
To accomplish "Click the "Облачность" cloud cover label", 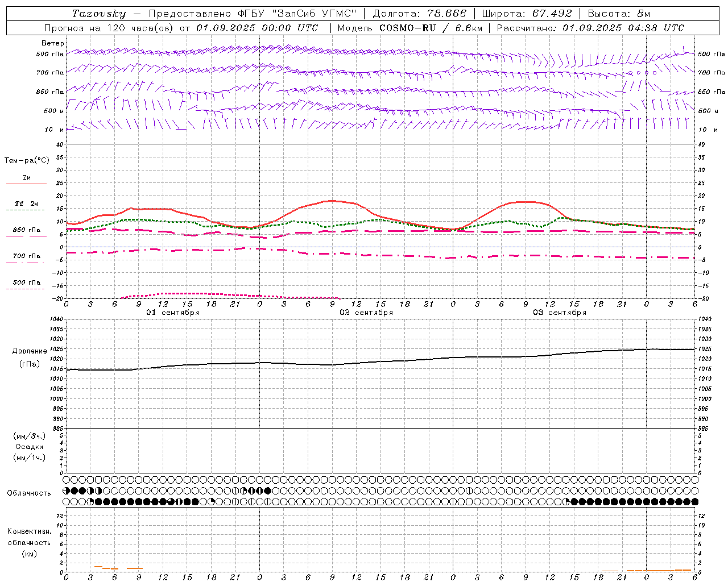I will coord(29,493).
